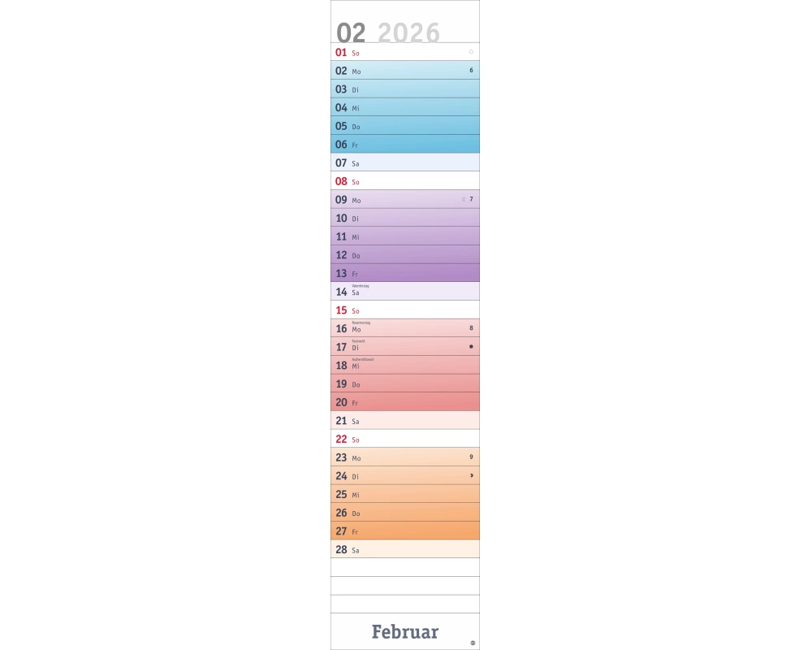Select the year 2026 in the header

click(409, 32)
